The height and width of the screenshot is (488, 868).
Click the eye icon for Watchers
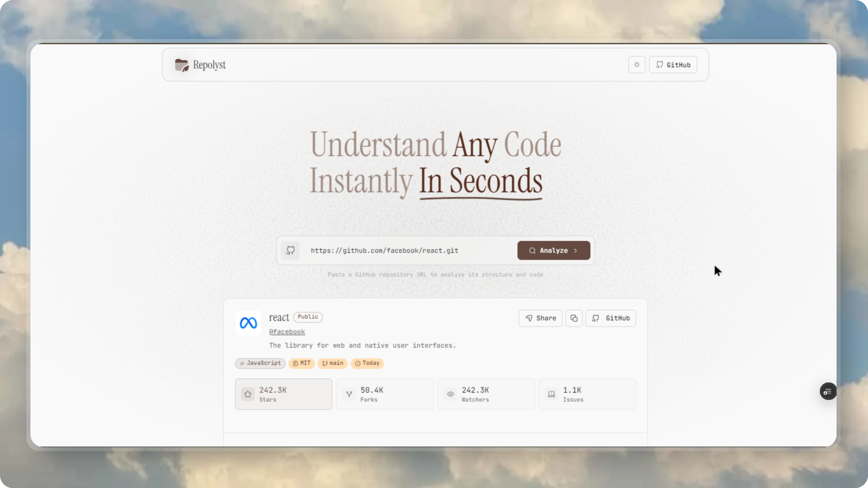[x=450, y=394]
